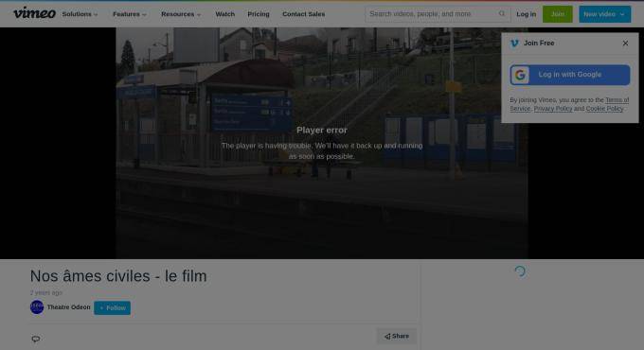Expand the Solutions dropdown menu
This screenshot has height=350, width=644.
[x=80, y=14]
